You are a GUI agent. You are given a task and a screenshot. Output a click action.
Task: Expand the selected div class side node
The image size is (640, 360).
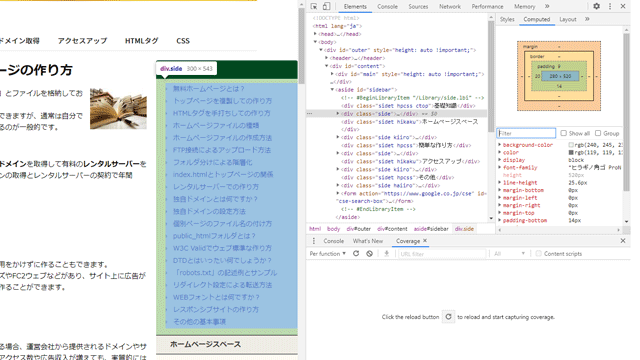click(x=338, y=113)
